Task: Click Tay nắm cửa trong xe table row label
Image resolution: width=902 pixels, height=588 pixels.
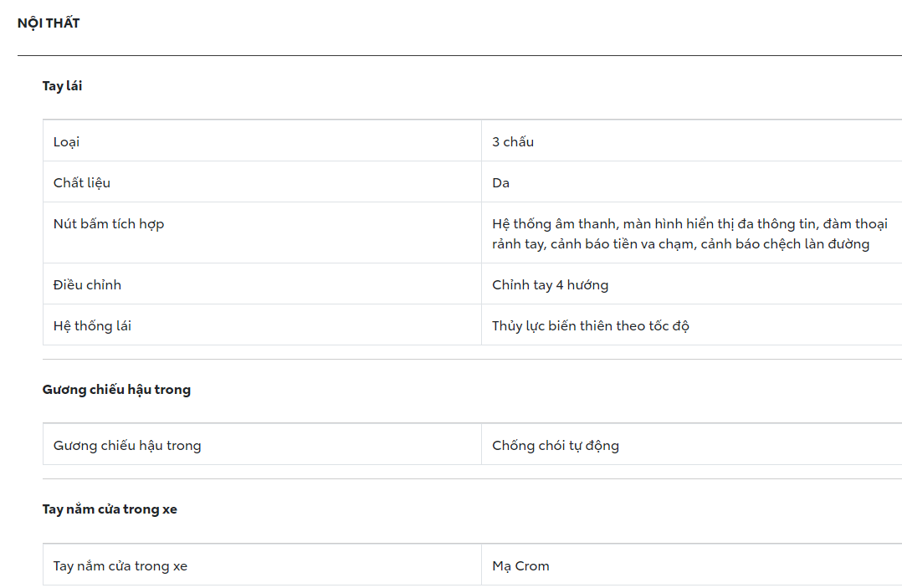Action: (120, 566)
